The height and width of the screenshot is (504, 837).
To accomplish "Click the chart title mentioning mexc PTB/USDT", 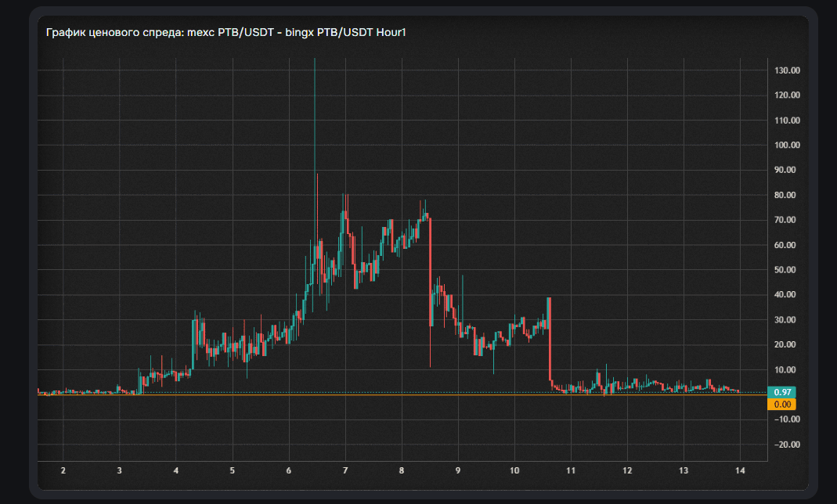I will pos(226,33).
